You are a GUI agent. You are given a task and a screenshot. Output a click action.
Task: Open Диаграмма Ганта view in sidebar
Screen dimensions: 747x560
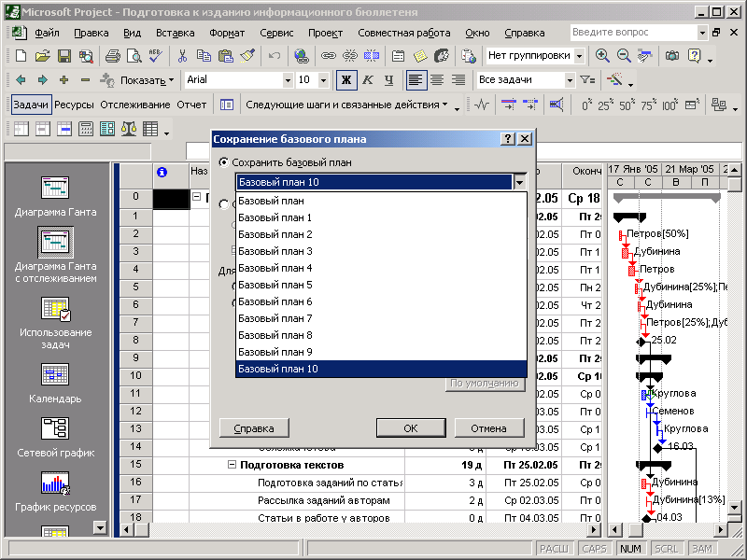coord(55,197)
